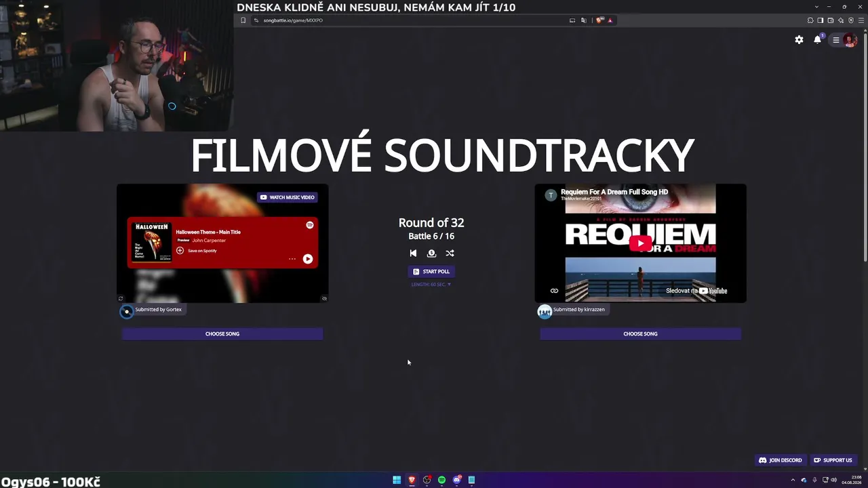Click submitter Gortex's avatar
Screen dimensions: 868x488
(126, 311)
